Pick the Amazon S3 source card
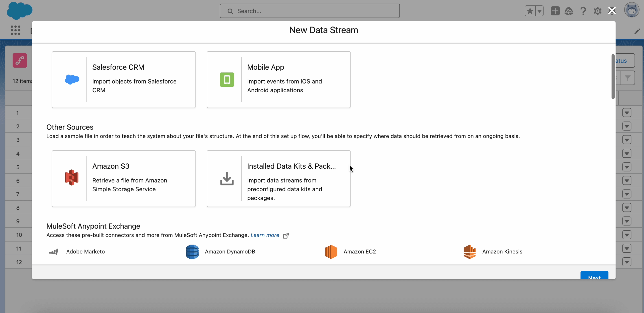 (x=124, y=179)
